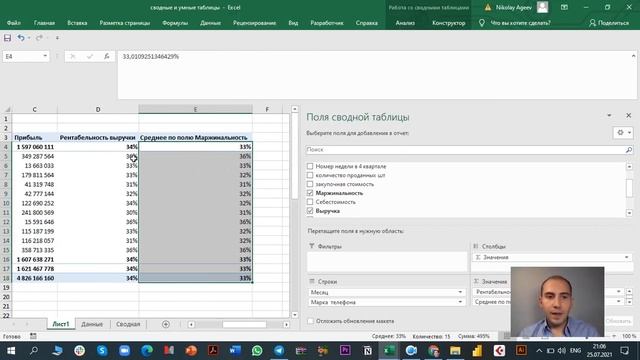Share the workbook via Поделиться
The height and width of the screenshot is (360, 640).
609,23
